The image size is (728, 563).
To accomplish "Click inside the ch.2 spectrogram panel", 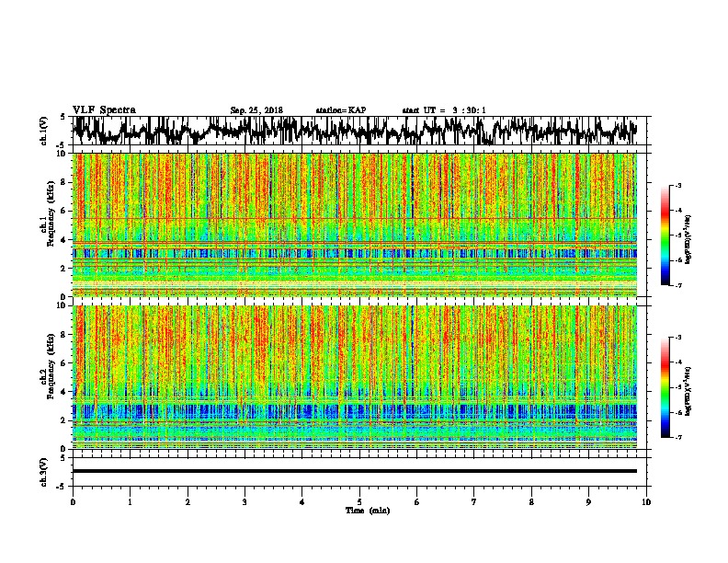I will [354, 377].
